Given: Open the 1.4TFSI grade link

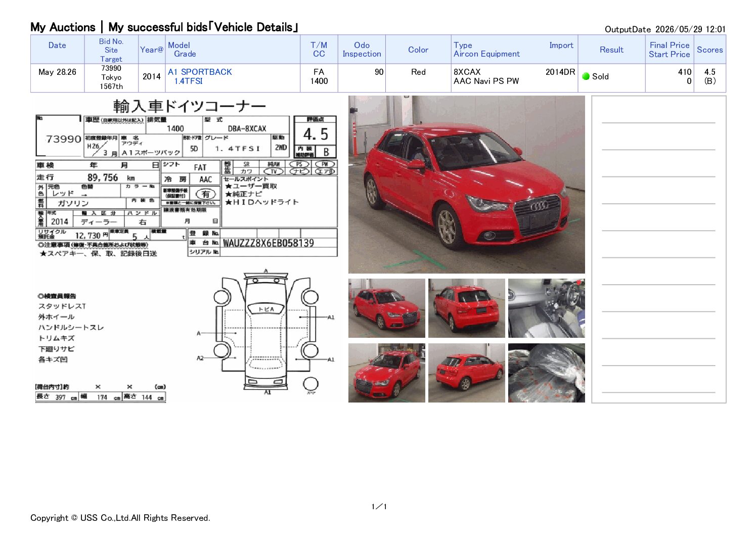Looking at the screenshot, I should click(188, 81).
